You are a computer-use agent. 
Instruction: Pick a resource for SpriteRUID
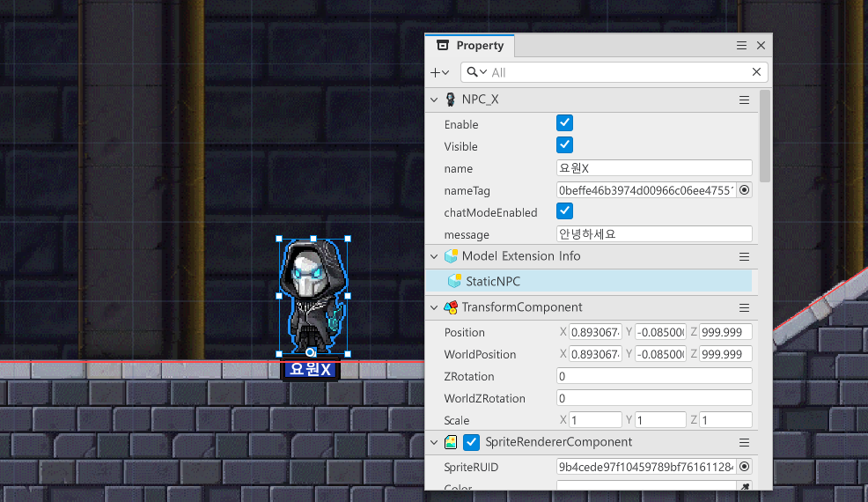[x=745, y=467]
